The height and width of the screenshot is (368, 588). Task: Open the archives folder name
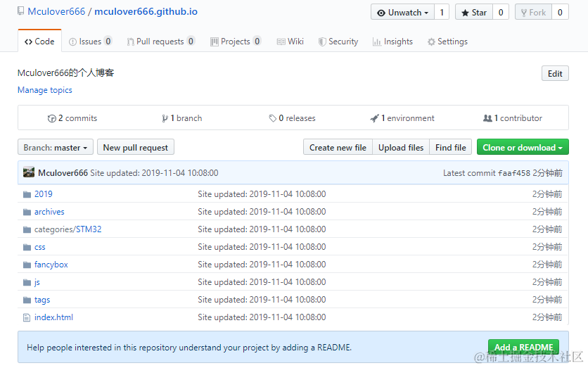49,212
